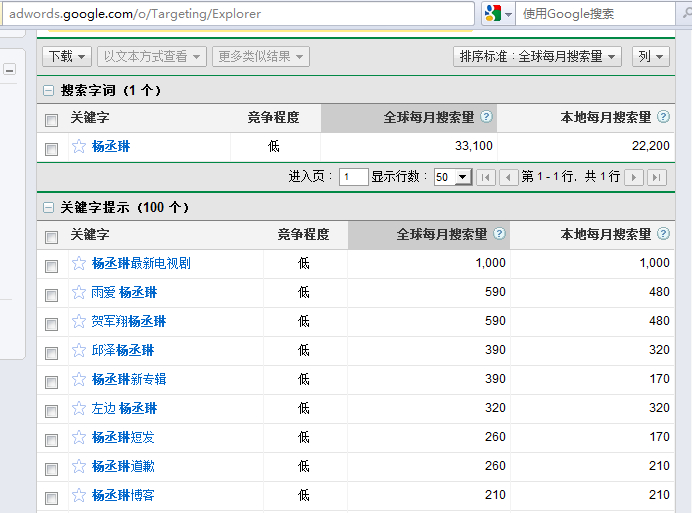Image resolution: width=692 pixels, height=513 pixels.
Task: Collapse the left sidebar minus button
Action: tap(10, 70)
